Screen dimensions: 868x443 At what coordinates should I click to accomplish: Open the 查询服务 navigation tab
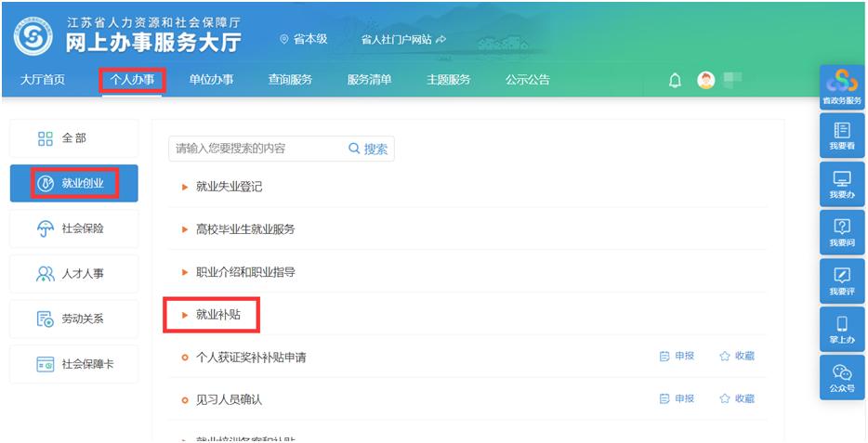point(290,80)
